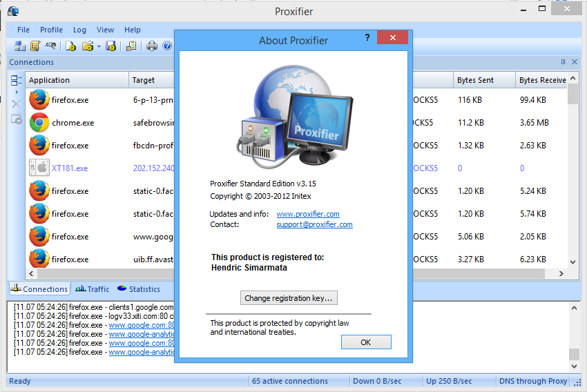Sort by Target column header
Screen dimensions: 587x392
coord(152,80)
